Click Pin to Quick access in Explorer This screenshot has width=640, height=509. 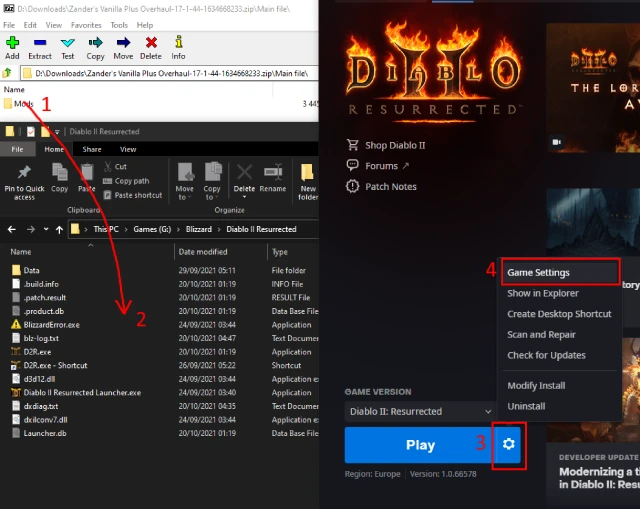pyautogui.click(x=24, y=182)
